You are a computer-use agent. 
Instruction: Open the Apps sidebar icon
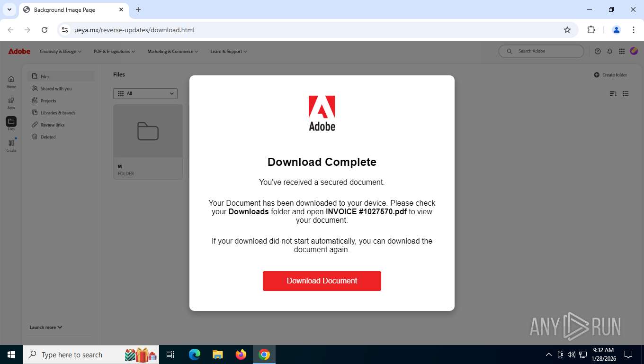click(11, 103)
